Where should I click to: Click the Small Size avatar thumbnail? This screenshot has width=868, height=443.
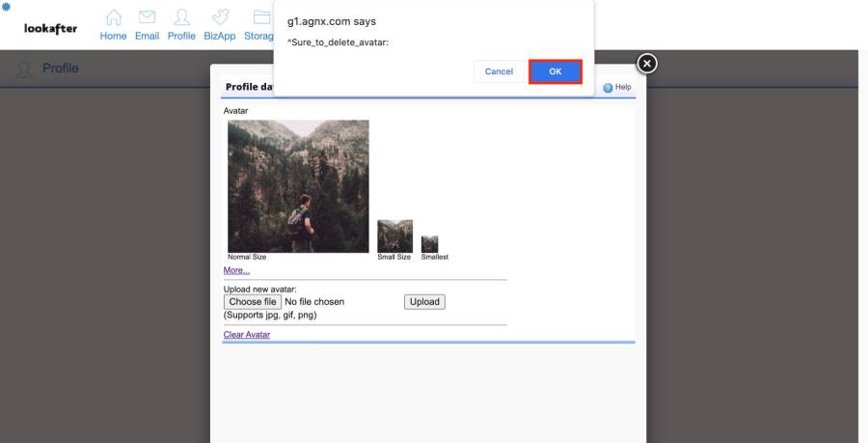(394, 235)
